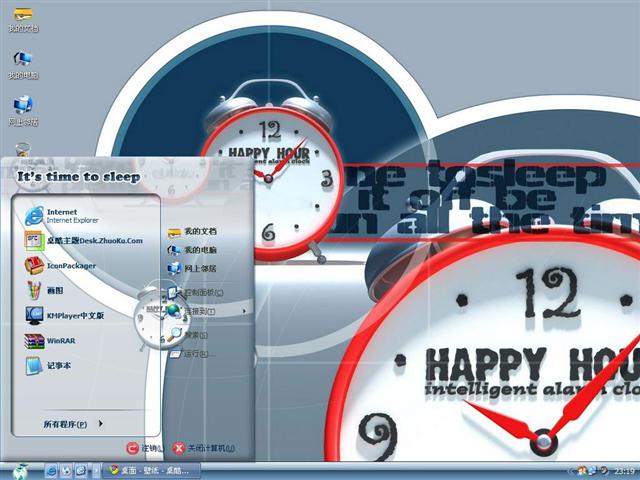Open 画图 paint program in Start menu
The width and height of the screenshot is (640, 480).
click(x=44, y=291)
